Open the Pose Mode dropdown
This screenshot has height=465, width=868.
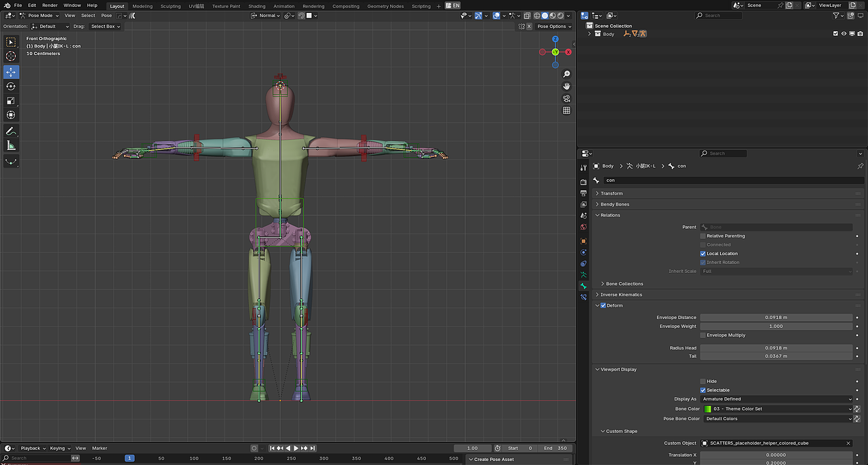click(x=39, y=15)
